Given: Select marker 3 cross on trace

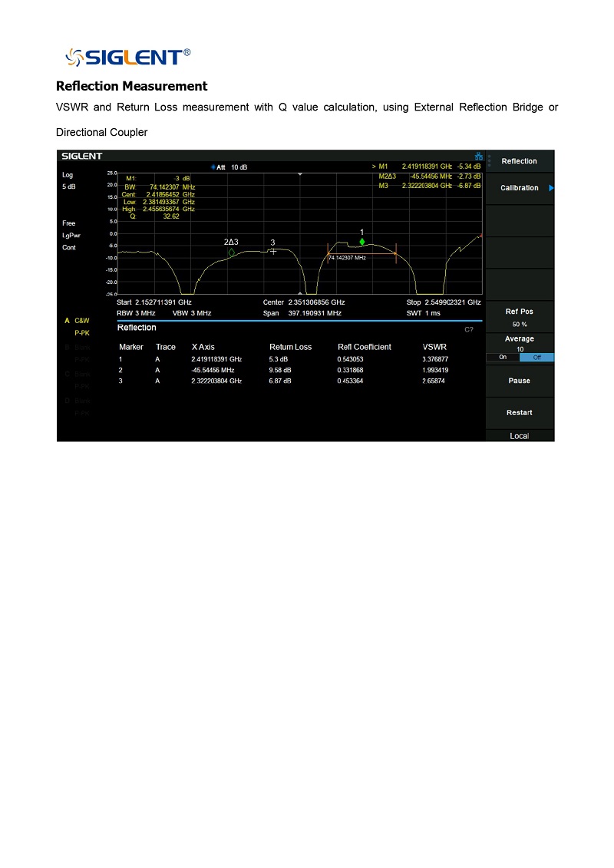Looking at the screenshot, I should pyautogui.click(x=273, y=251).
